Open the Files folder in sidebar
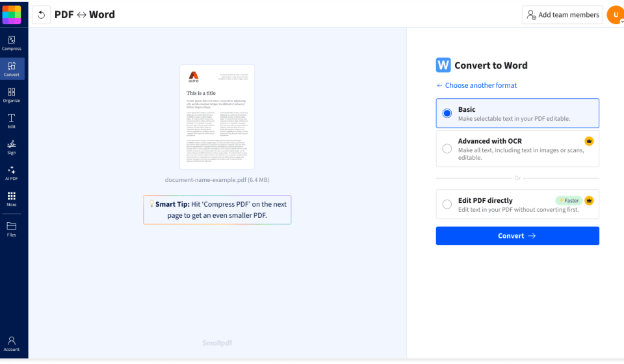The image size is (624, 364). click(12, 229)
